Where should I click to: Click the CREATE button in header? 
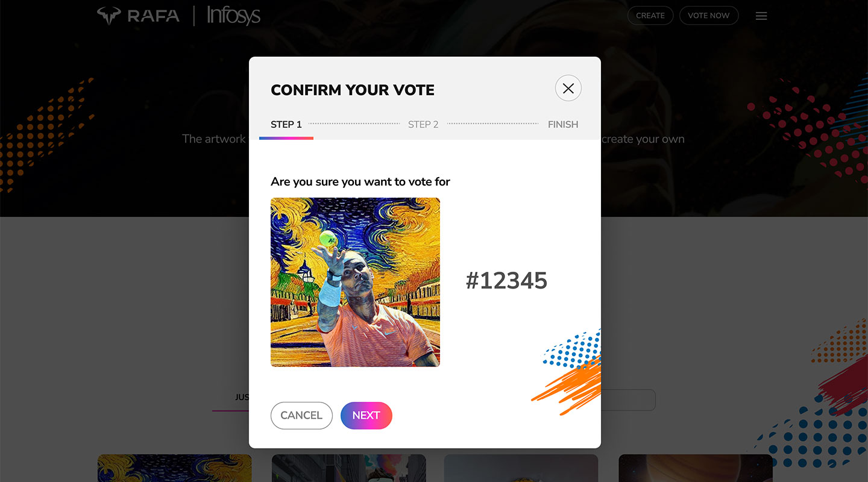650,16
